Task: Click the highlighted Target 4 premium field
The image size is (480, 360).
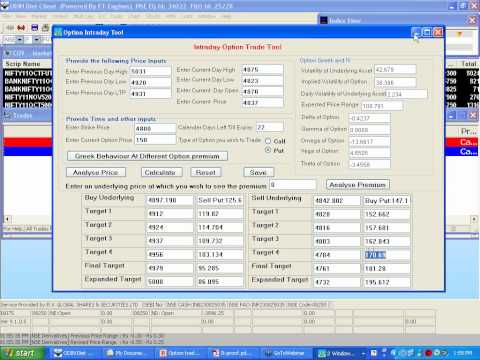Action: pos(387,255)
